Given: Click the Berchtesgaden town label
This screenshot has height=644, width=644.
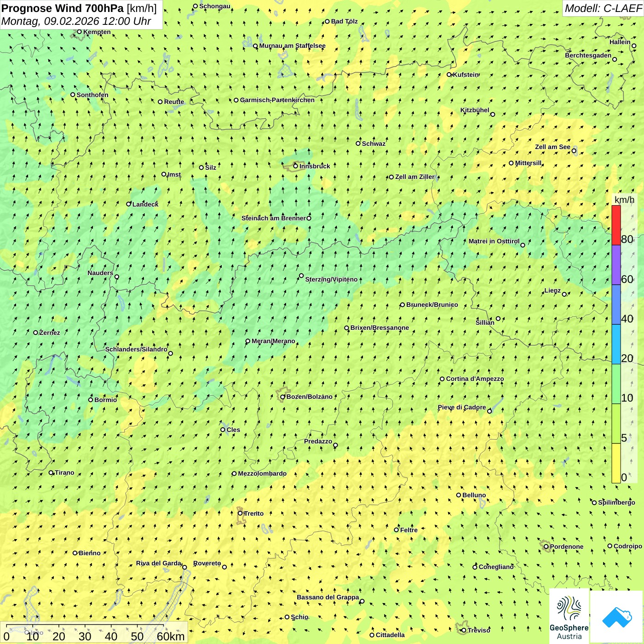Looking at the screenshot, I should (588, 55).
